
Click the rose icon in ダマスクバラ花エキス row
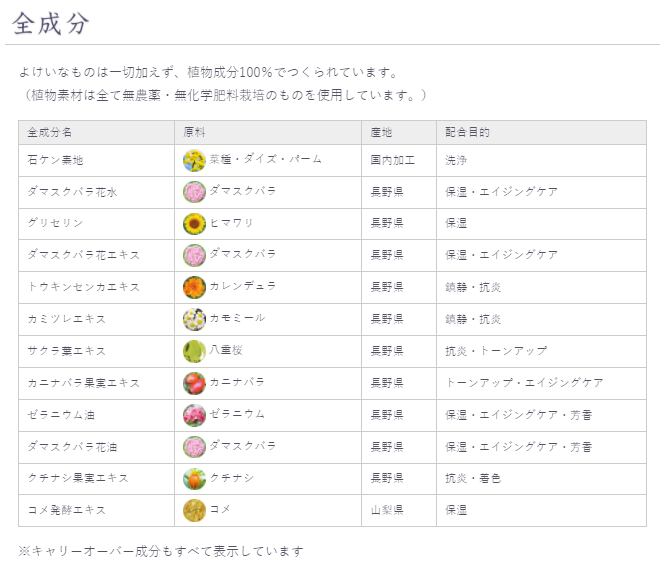tap(194, 256)
